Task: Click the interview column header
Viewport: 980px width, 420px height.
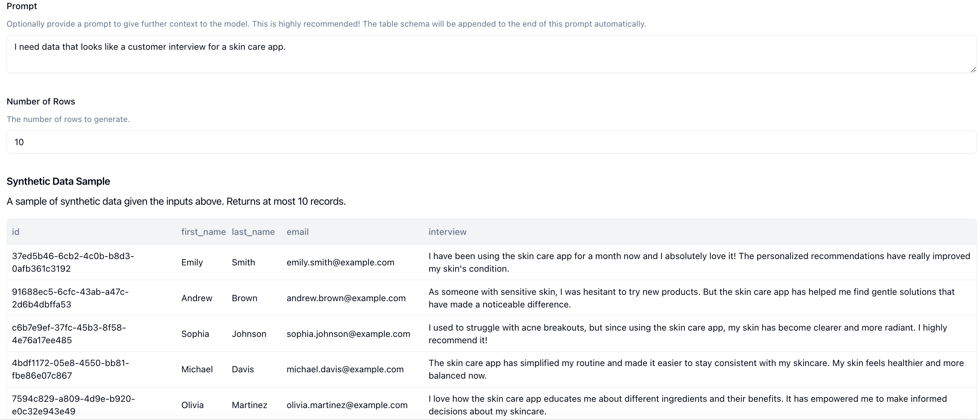Action: point(448,232)
